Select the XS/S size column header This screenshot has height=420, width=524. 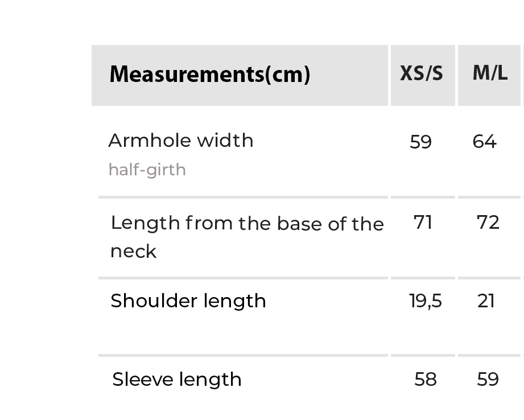tap(421, 74)
